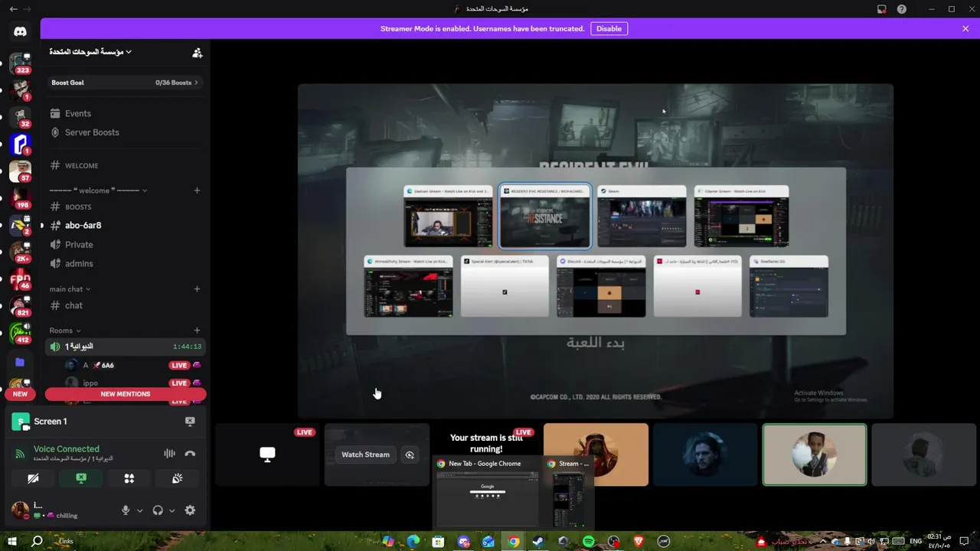Open the server icon with 198 badge
Viewport: 980px width, 551px height.
tap(20, 198)
